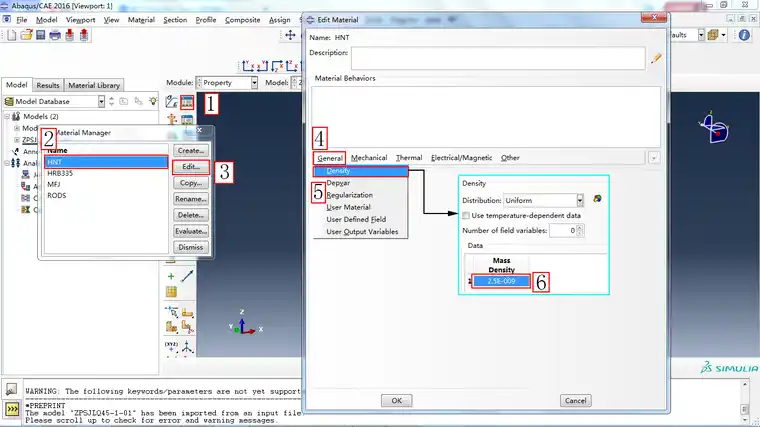760x427 pixels.
Task: Click the pencil icon beside Description
Action: pyautogui.click(x=656, y=59)
